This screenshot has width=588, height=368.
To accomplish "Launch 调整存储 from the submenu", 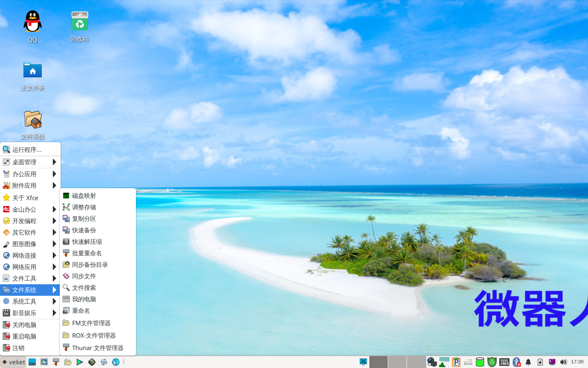I will point(98,207).
